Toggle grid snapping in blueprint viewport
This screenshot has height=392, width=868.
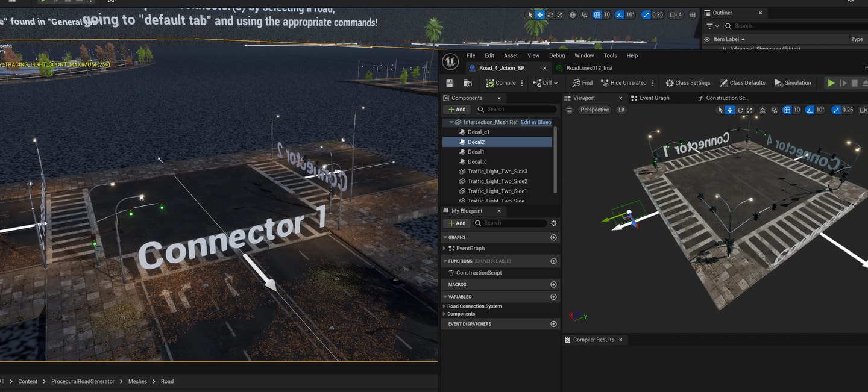tap(787, 110)
